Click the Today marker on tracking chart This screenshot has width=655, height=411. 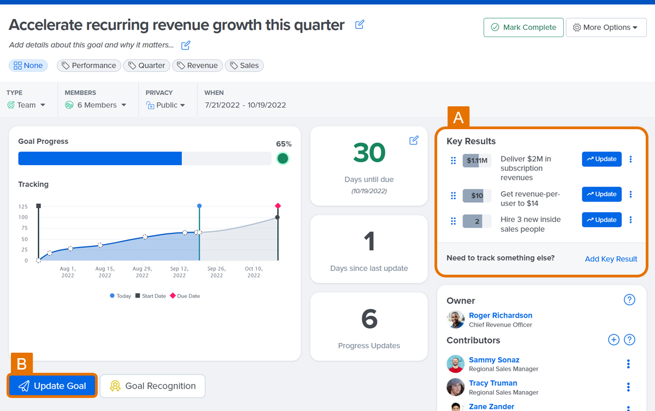(199, 206)
